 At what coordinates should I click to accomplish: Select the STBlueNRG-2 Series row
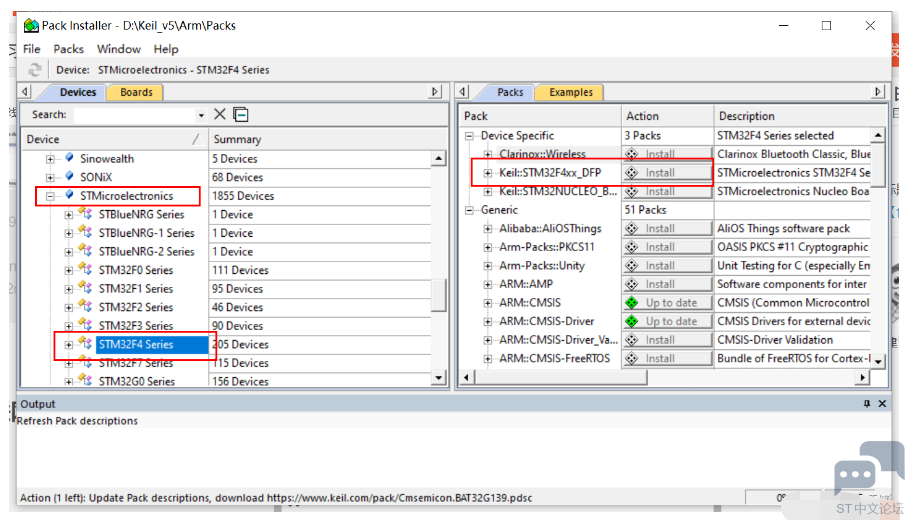[146, 252]
